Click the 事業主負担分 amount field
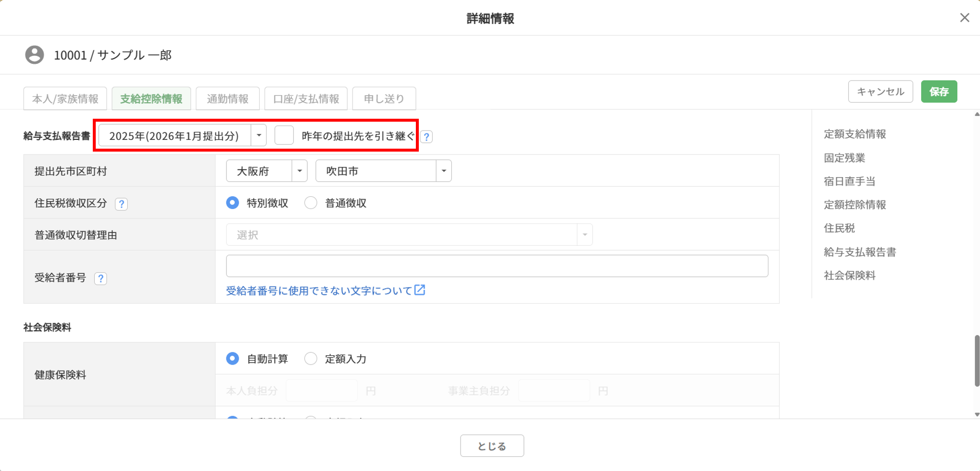 point(554,391)
